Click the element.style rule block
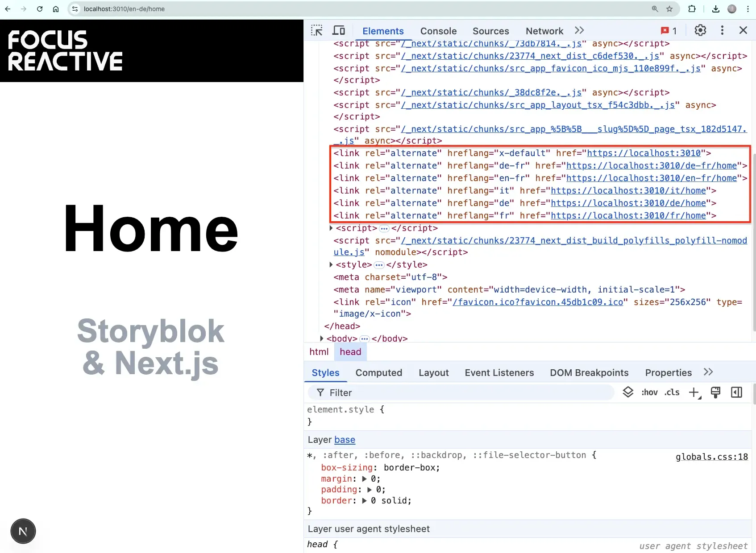The height and width of the screenshot is (553, 756). (x=345, y=415)
